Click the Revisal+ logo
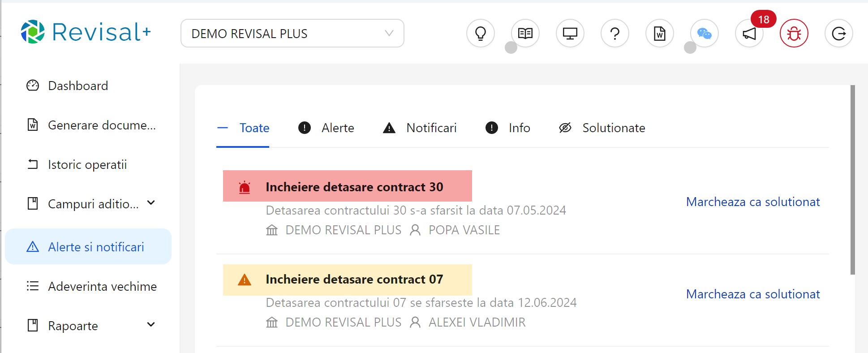Image resolution: width=868 pixels, height=353 pixels. pos(86,32)
